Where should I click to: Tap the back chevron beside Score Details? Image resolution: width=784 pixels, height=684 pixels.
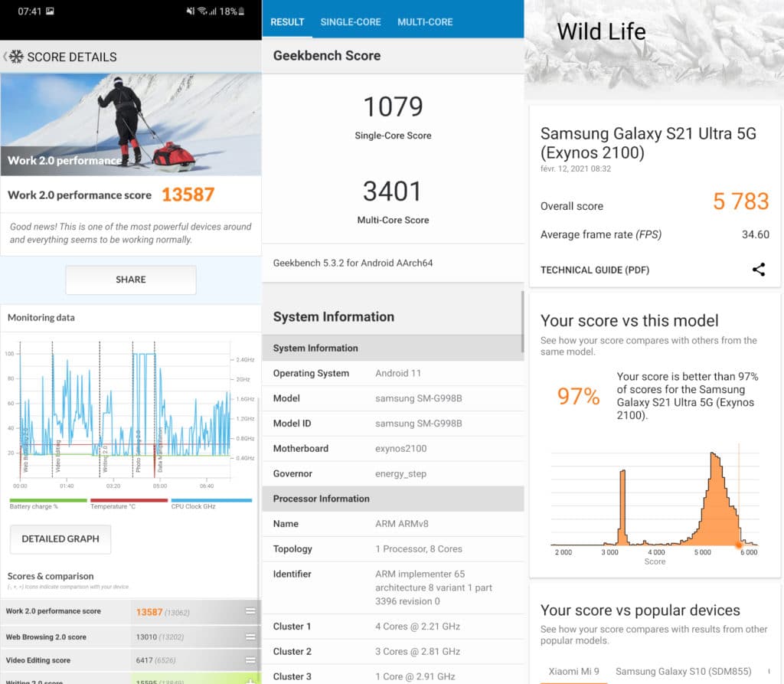tap(5, 57)
